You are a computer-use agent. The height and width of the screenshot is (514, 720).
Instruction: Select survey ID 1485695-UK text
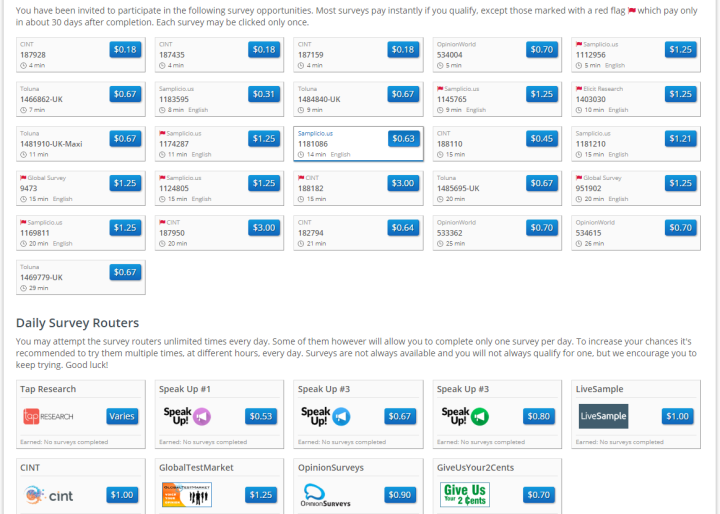[x=458, y=189]
